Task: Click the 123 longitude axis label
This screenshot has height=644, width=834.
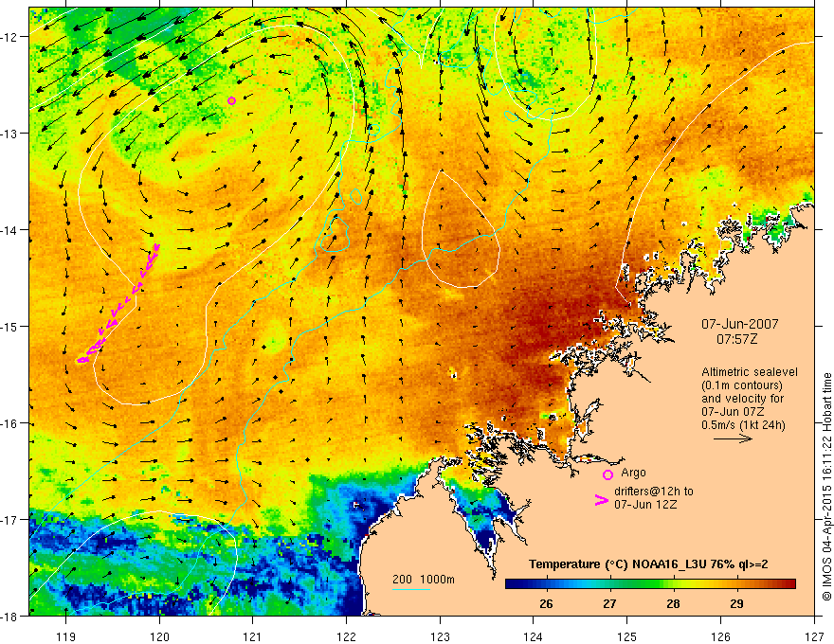Action: [440, 636]
